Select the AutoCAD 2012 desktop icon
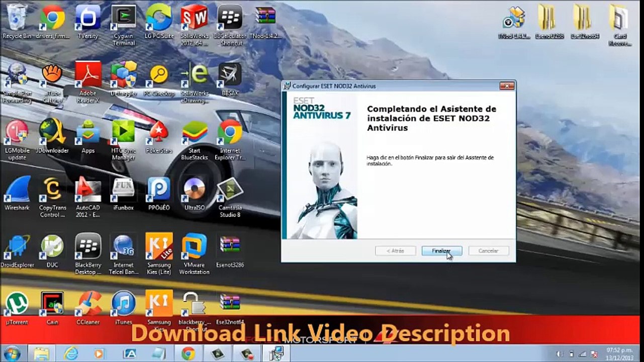The image size is (644, 362). click(88, 197)
